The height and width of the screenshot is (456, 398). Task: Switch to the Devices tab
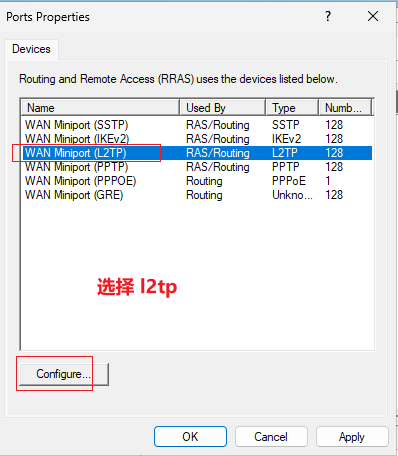tap(31, 49)
